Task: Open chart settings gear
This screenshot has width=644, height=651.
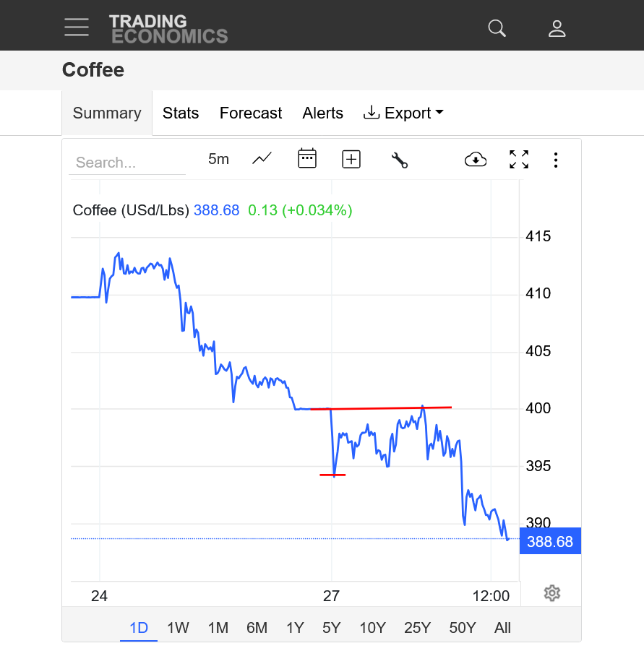Action: coord(552,593)
